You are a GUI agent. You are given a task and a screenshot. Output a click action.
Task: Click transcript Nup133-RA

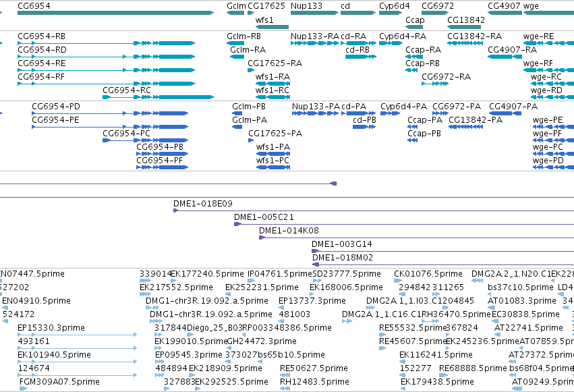pyautogui.click(x=315, y=43)
